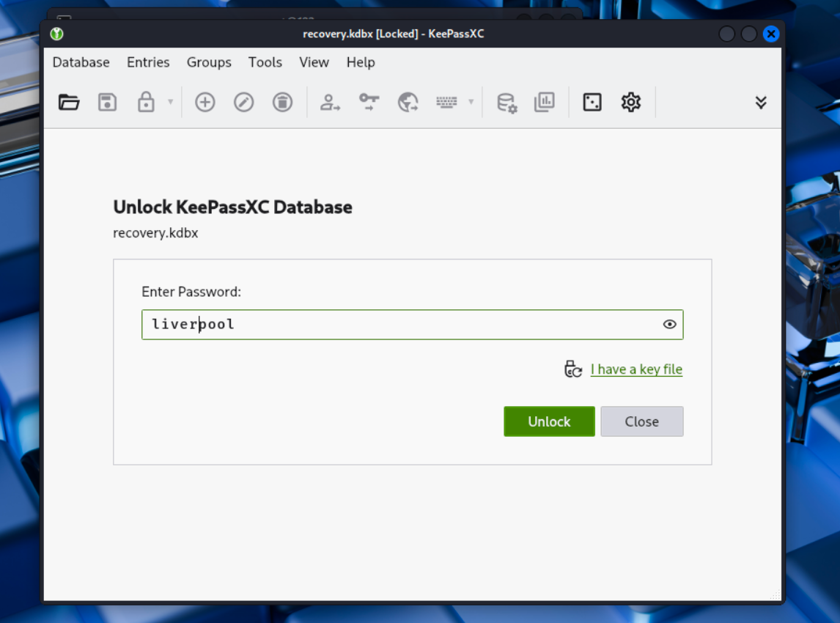Click the Copy password key icon
This screenshot has width=840, height=623.
click(369, 102)
